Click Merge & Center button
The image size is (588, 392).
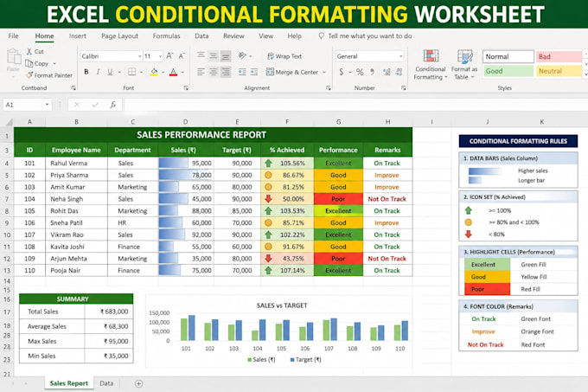click(x=292, y=72)
